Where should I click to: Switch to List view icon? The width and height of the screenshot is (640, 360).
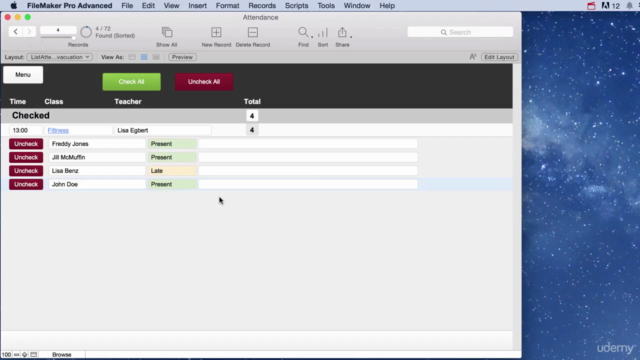(144, 57)
